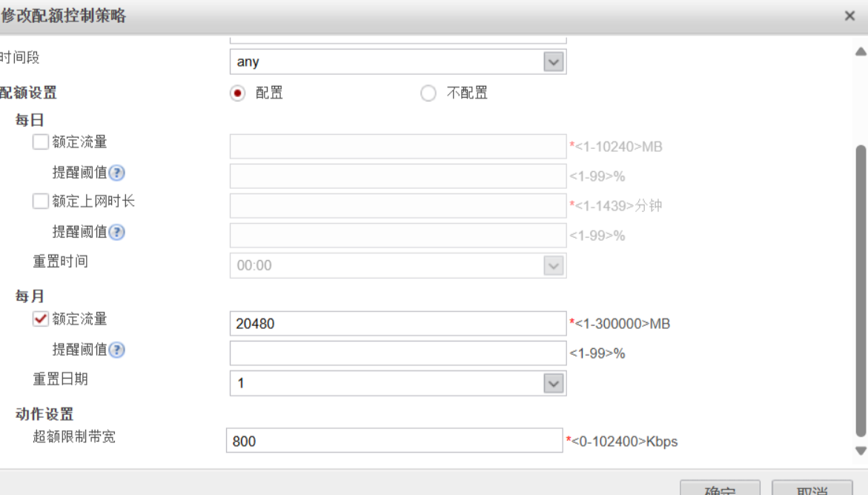Click the help icon beside monthly 提醒阈值
Viewport: 868px width, 495px height.
(x=117, y=350)
